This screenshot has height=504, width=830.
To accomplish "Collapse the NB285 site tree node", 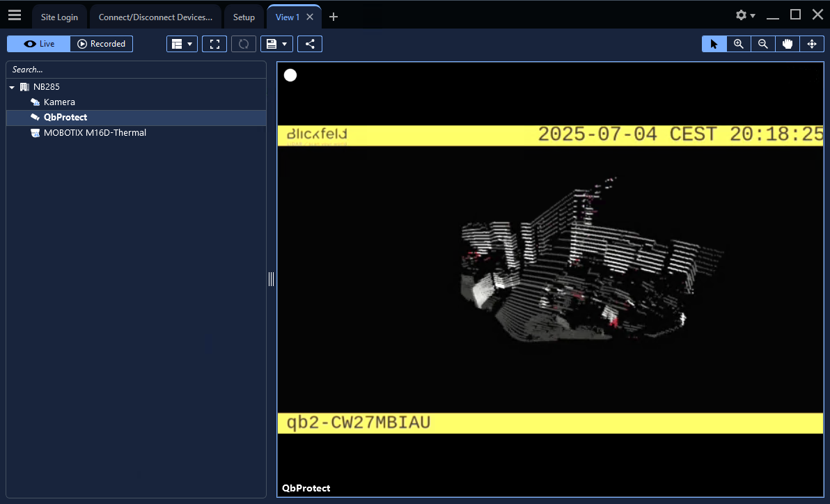I will [12, 87].
